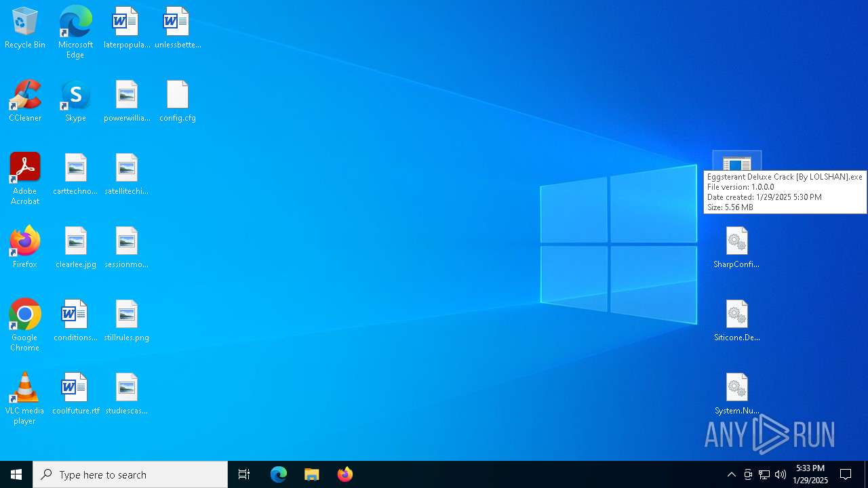Screen dimensions: 868x488
Task: Open the volume tray icon
Action: pyautogui.click(x=781, y=474)
